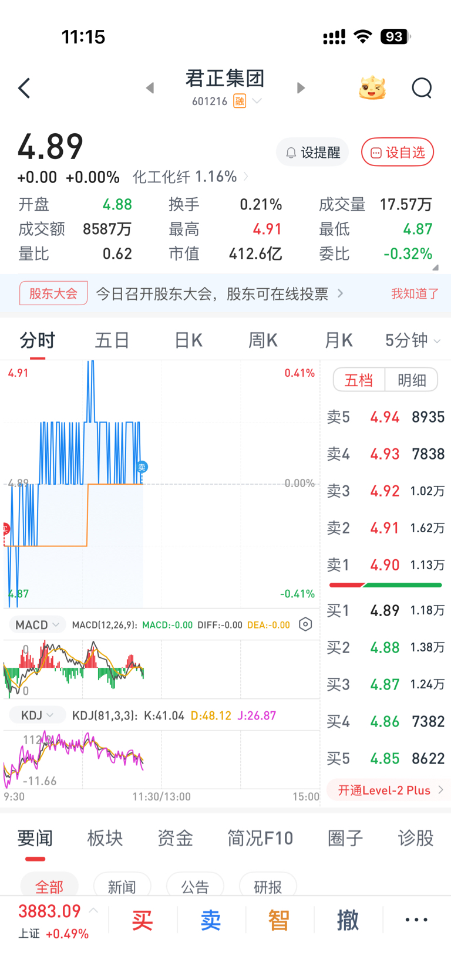Image resolution: width=451 pixels, height=980 pixels.
Task: Switch to the 圈子 tab
Action: (345, 839)
